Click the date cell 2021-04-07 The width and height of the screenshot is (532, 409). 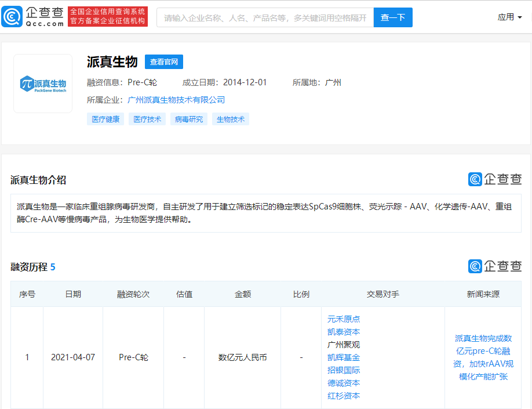73,357
